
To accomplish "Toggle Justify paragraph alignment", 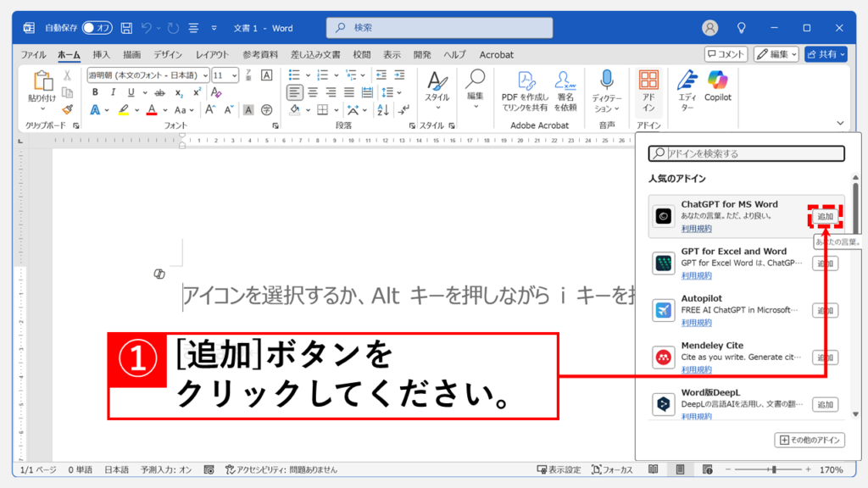I will (x=348, y=92).
